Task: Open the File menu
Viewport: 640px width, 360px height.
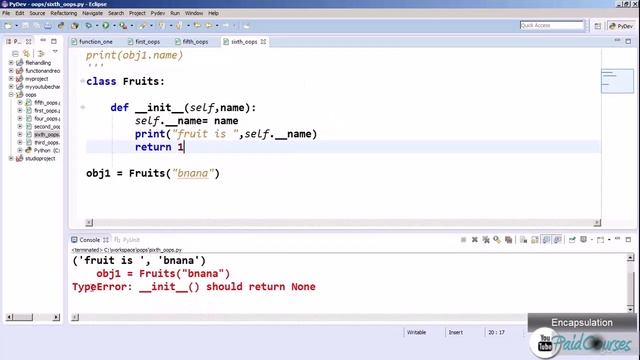Action: (6, 13)
